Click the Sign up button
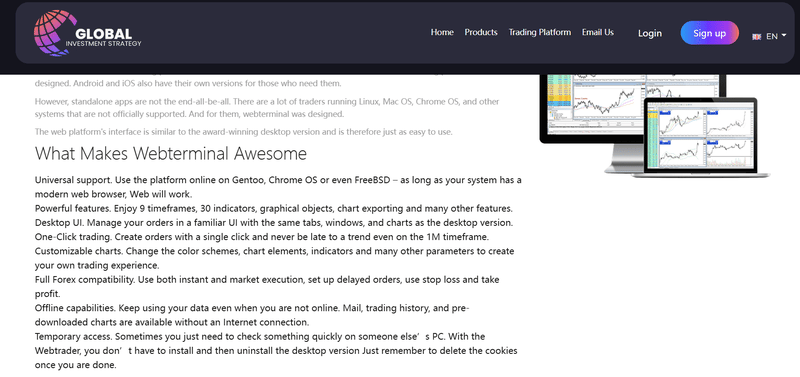Screen dimensions: 800x377 [x=709, y=33]
